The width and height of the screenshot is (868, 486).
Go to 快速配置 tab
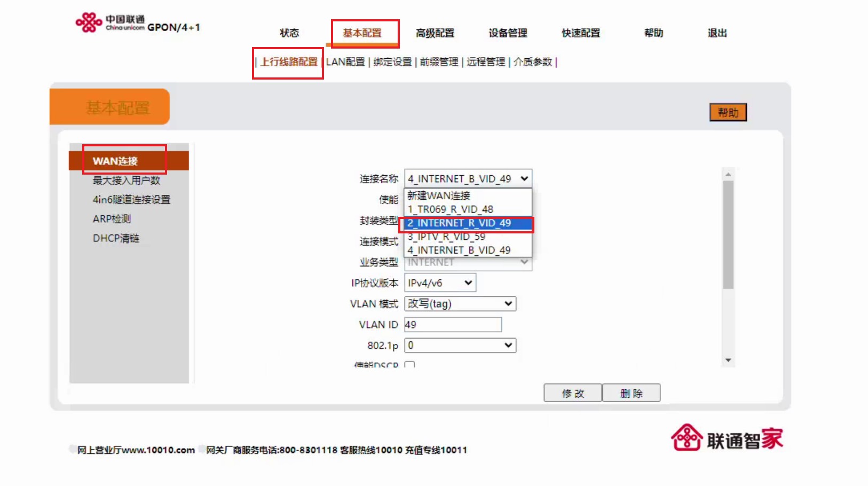tap(581, 33)
